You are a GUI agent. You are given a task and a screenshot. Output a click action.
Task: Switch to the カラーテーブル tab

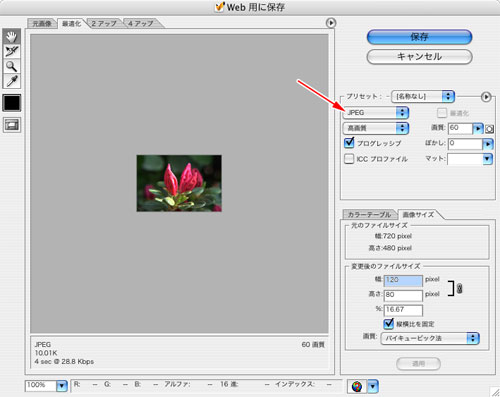coord(369,214)
